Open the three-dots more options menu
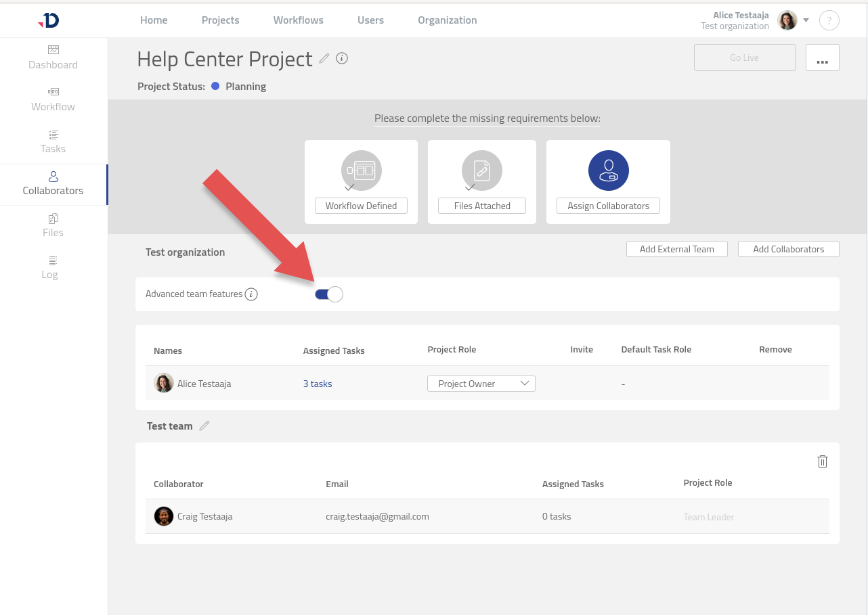The image size is (868, 615). [x=822, y=58]
